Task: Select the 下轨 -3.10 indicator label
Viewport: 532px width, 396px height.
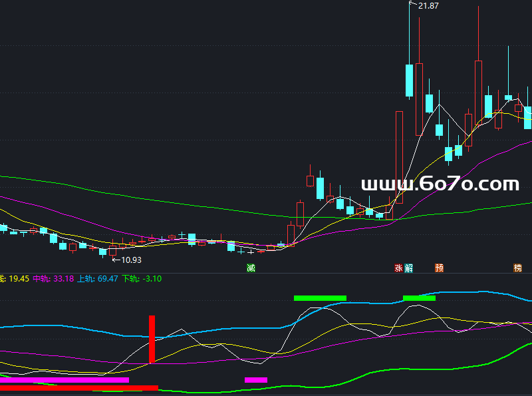Action: [x=142, y=279]
